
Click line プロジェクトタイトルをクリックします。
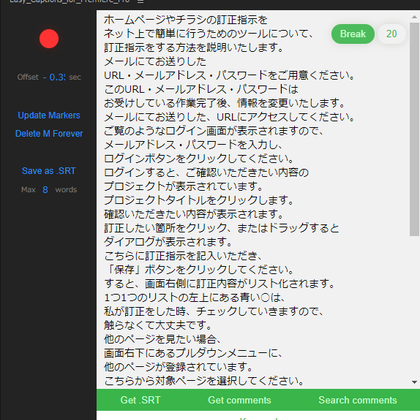(199, 200)
